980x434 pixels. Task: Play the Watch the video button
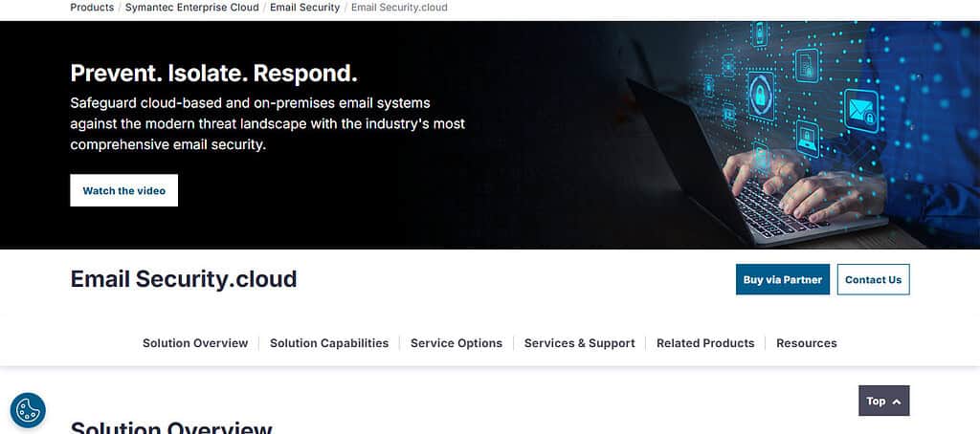(123, 190)
